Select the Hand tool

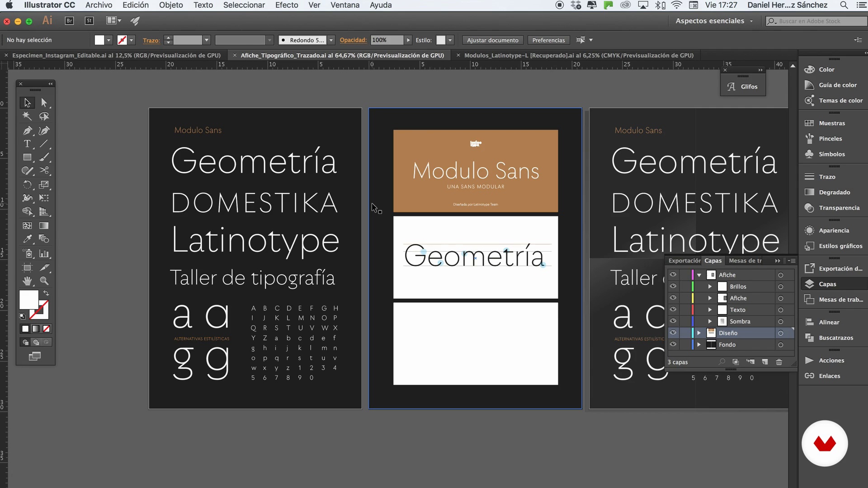tap(27, 281)
